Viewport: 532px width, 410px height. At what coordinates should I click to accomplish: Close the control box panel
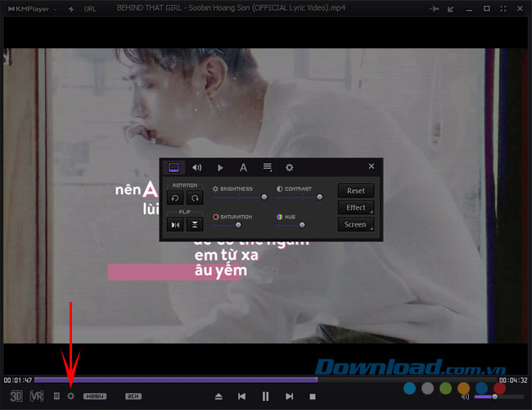372,166
